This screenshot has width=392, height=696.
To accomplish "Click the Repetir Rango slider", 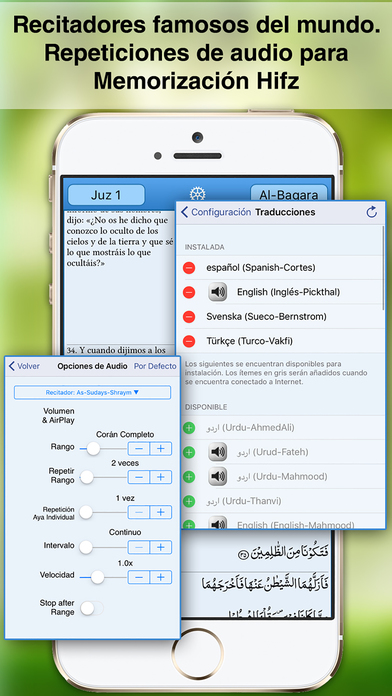I will pyautogui.click(x=103, y=477).
